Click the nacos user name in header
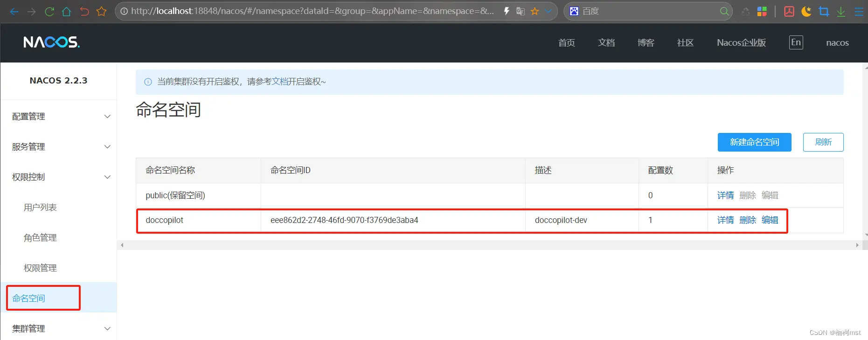868x340 pixels. tap(837, 42)
